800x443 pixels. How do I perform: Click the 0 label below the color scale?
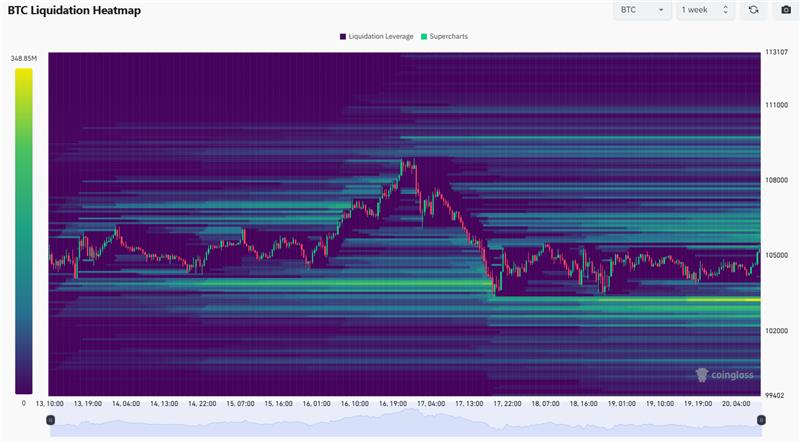click(23, 403)
